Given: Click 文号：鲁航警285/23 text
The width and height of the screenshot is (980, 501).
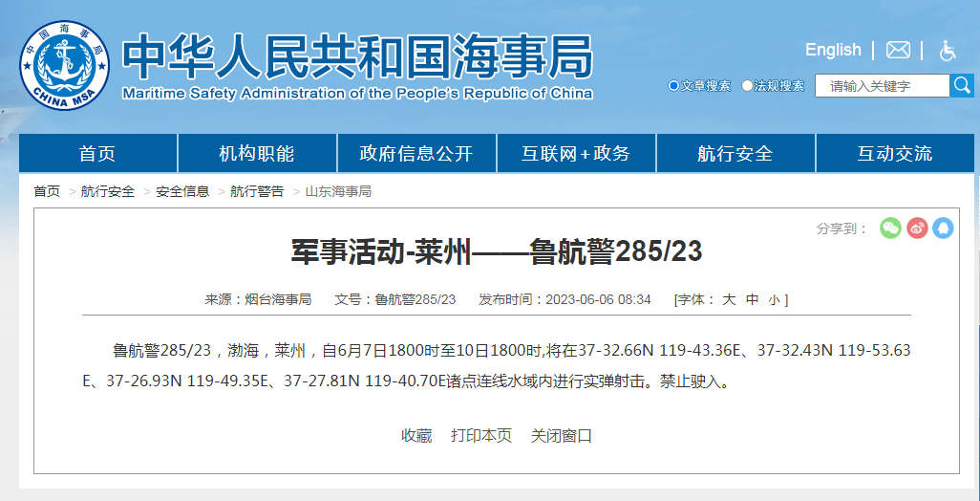Looking at the screenshot, I should coord(395,299).
